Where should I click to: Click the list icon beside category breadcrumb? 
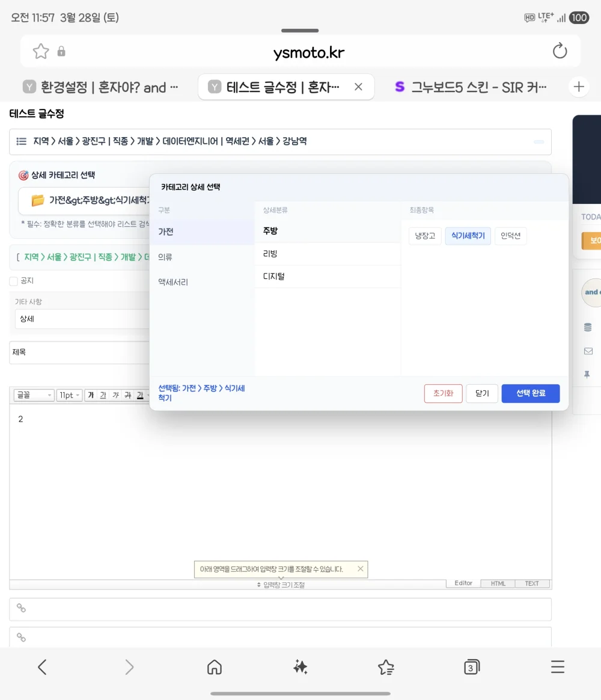(22, 141)
